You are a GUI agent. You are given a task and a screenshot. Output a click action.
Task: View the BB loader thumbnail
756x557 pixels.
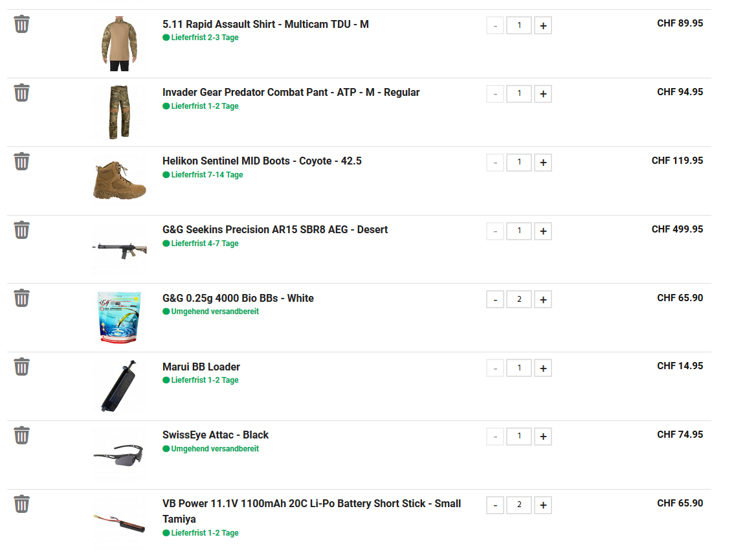click(x=120, y=386)
